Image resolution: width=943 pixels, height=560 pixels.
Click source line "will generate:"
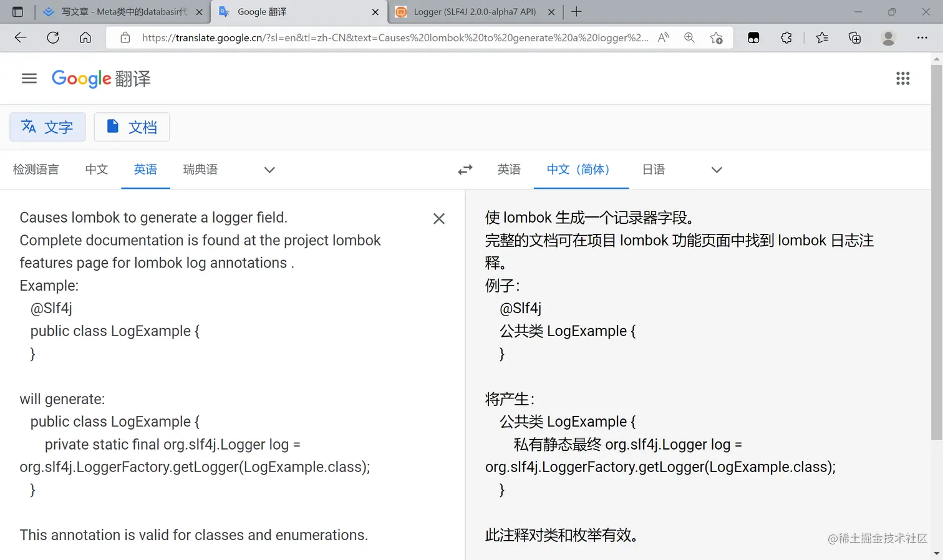click(62, 399)
